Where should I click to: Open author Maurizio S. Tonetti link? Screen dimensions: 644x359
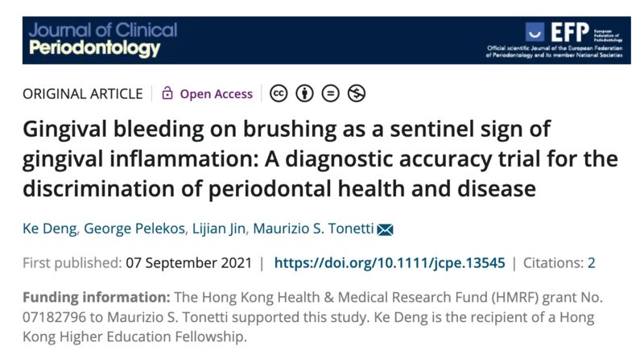[313, 229]
